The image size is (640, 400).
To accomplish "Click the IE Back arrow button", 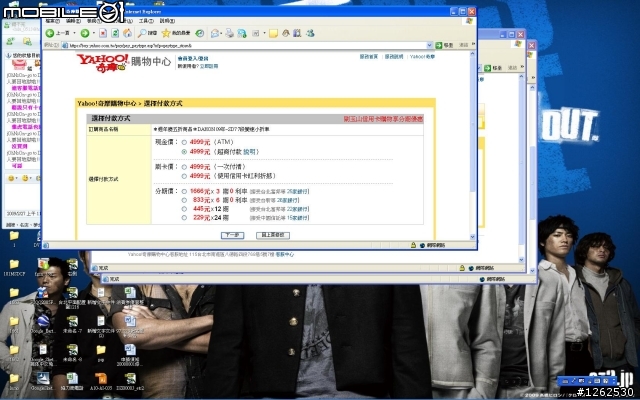I will (x=50, y=33).
